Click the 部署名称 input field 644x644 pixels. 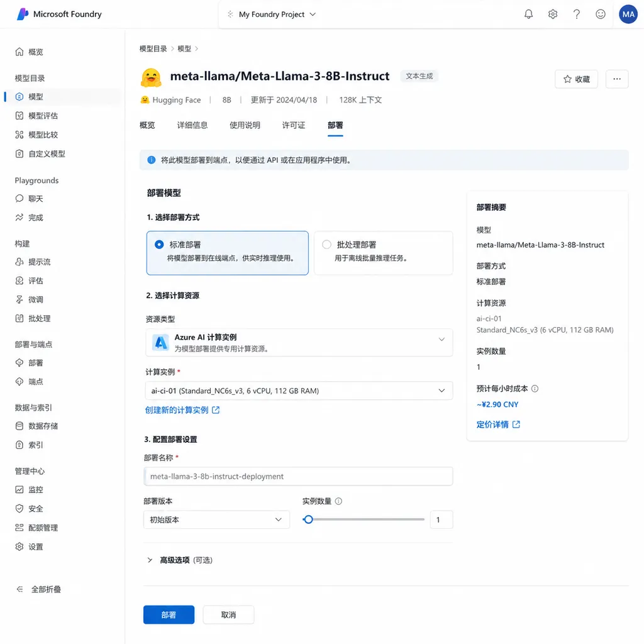(298, 477)
